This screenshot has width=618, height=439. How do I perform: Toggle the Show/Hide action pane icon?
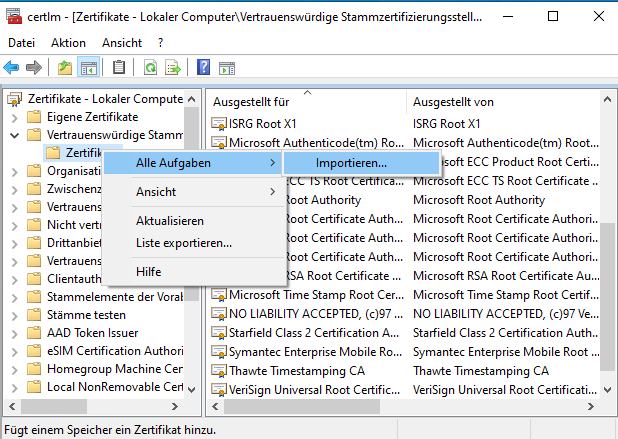click(x=227, y=68)
